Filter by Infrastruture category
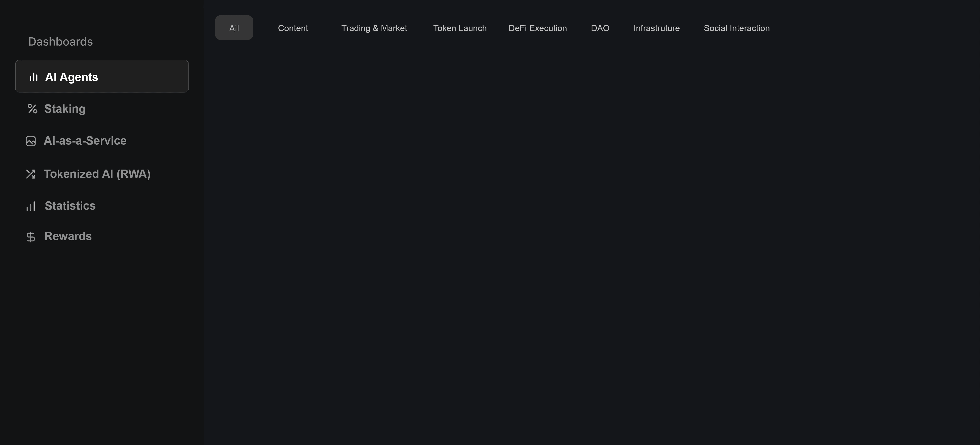The width and height of the screenshot is (980, 445). (x=656, y=28)
